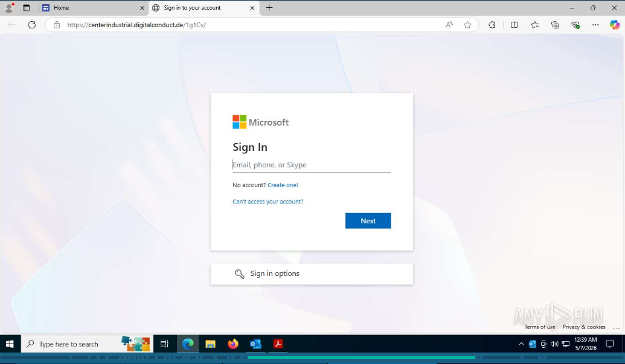Click the Outlook system tray icon

click(533, 344)
